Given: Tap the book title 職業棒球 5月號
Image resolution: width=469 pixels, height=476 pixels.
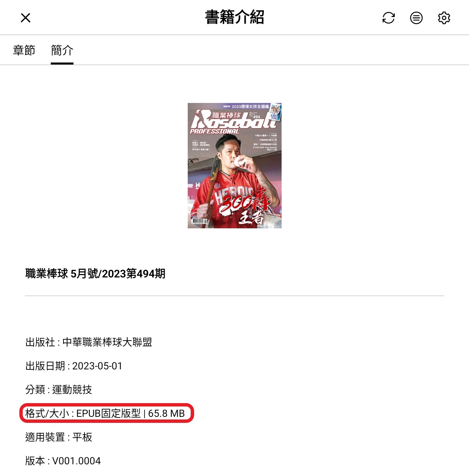Looking at the screenshot, I should [x=95, y=274].
